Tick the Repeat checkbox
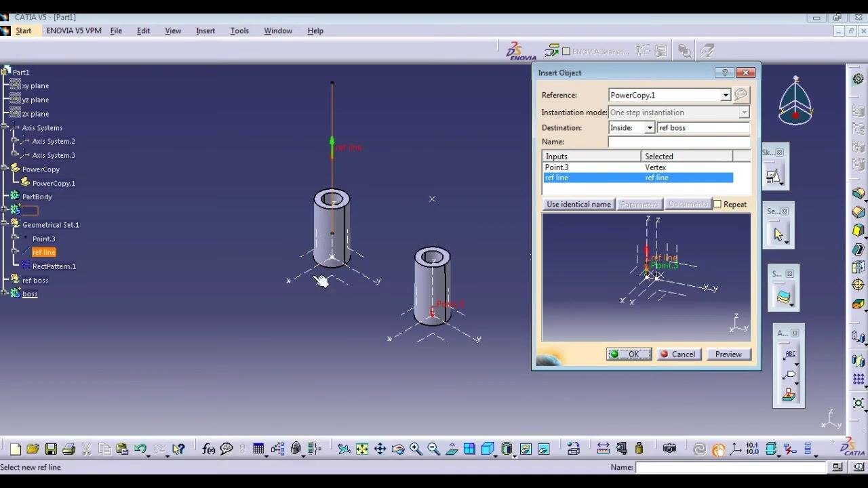The width and height of the screenshot is (868, 488). 717,204
